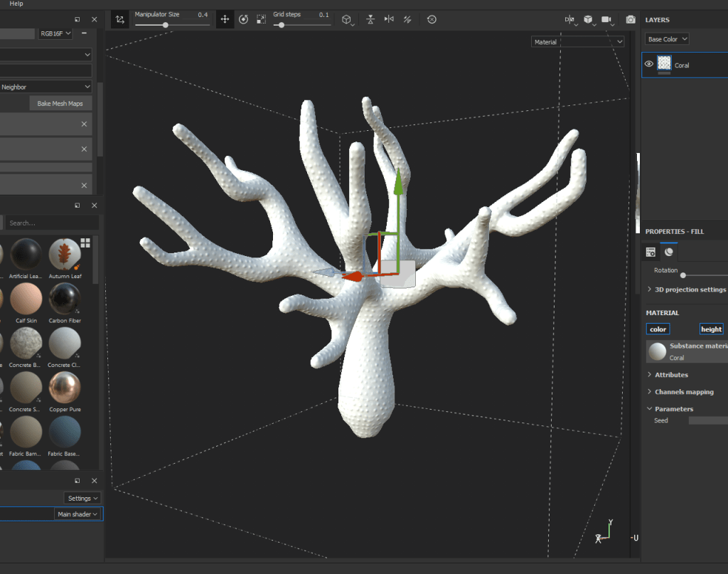Open the material mode sphere tab in Properties
This screenshot has width=728, height=574.
click(669, 252)
